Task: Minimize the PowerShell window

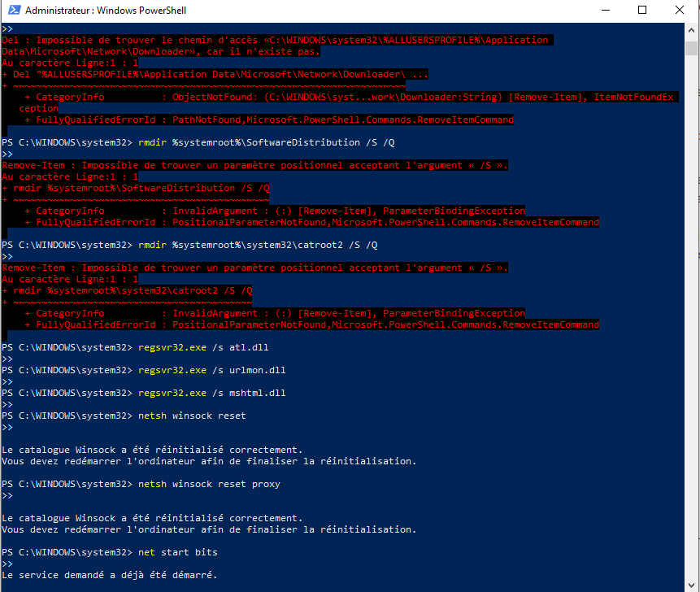Action: (x=606, y=10)
